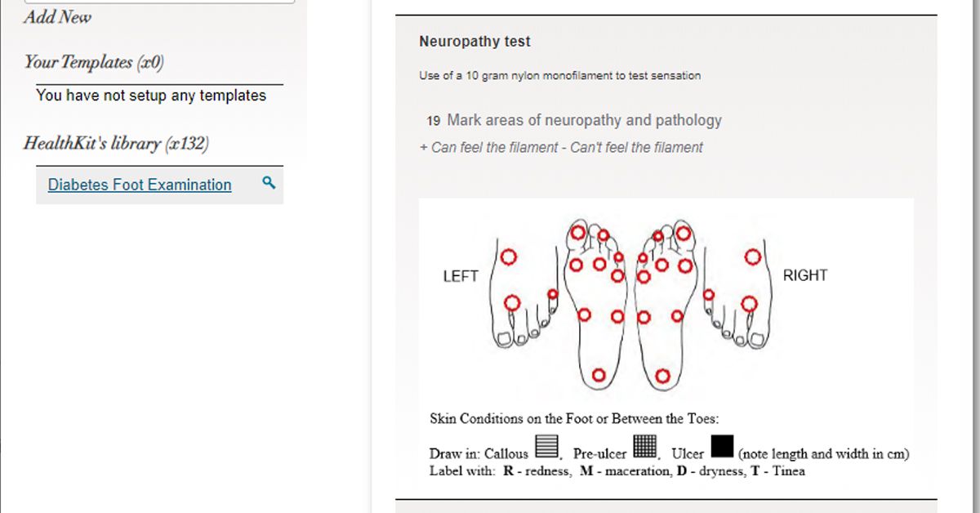This screenshot has width=980, height=513.
Task: Mark the heel circle on left sole
Action: point(599,375)
